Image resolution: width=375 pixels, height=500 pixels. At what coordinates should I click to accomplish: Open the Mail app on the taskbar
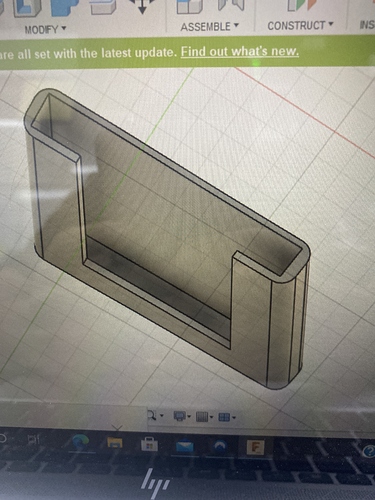[185, 446]
